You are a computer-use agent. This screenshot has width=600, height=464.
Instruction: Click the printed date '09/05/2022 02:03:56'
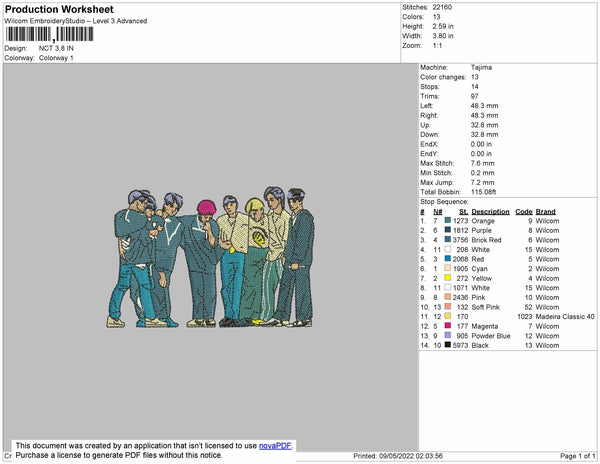(x=411, y=456)
